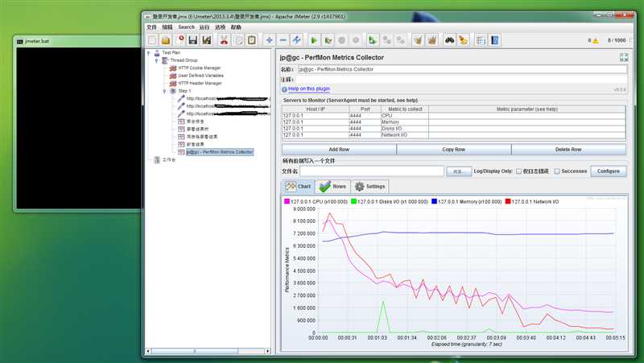644x363 pixels.
Task: Open Function Helper dialog icon
Action: point(481,40)
